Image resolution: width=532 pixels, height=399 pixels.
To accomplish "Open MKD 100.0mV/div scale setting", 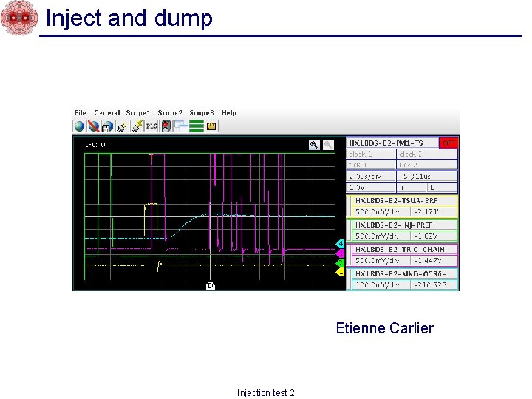I will [x=381, y=285].
